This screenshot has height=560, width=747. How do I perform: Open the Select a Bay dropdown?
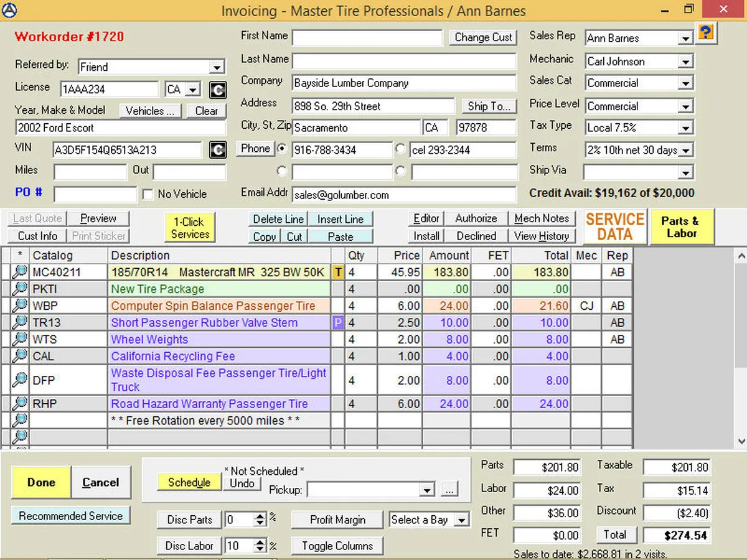[461, 520]
